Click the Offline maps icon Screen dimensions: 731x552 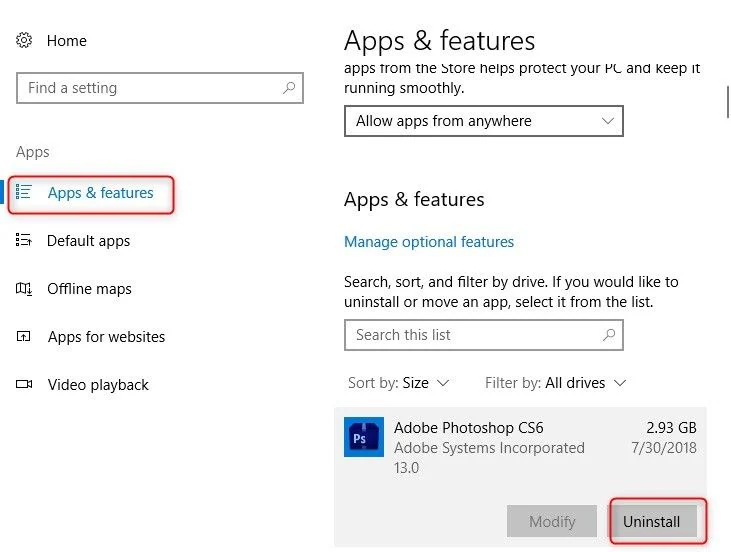click(25, 289)
